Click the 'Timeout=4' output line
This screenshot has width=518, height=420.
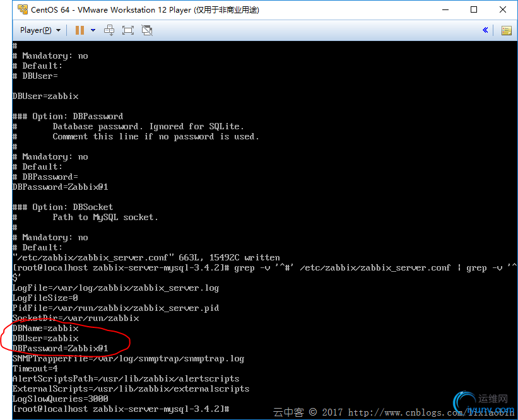point(35,368)
